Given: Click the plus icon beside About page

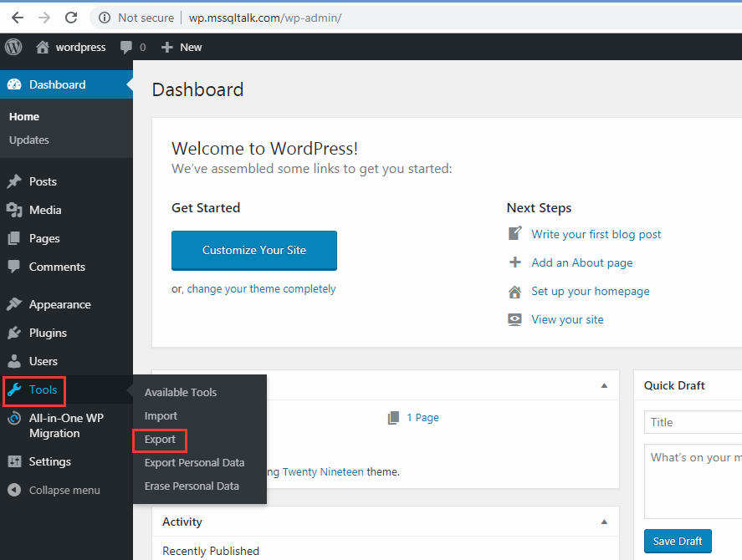Looking at the screenshot, I should (x=514, y=262).
